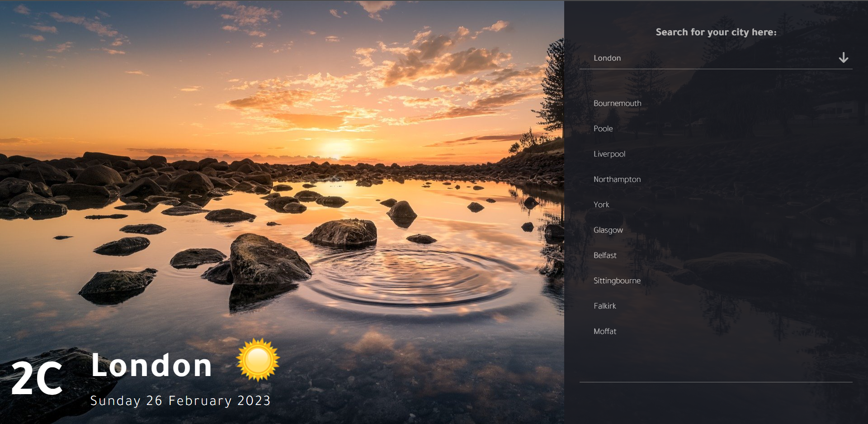Click the sun weather icon

tap(258, 360)
